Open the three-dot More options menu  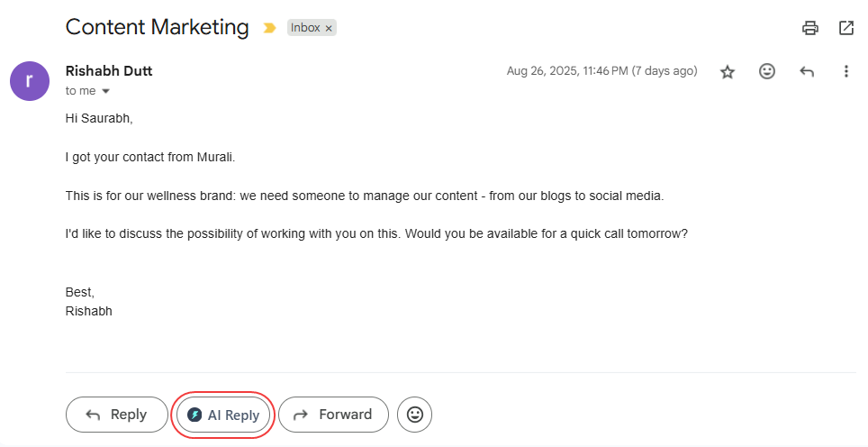click(x=846, y=71)
